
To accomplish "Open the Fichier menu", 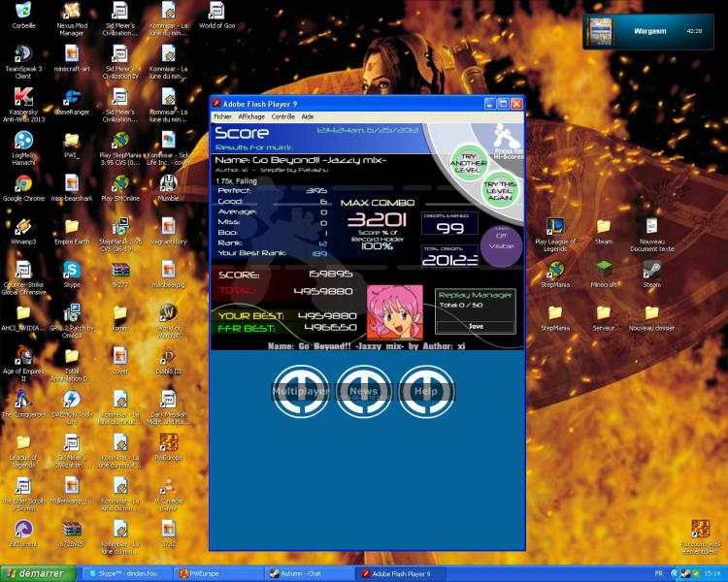I will pyautogui.click(x=222, y=116).
